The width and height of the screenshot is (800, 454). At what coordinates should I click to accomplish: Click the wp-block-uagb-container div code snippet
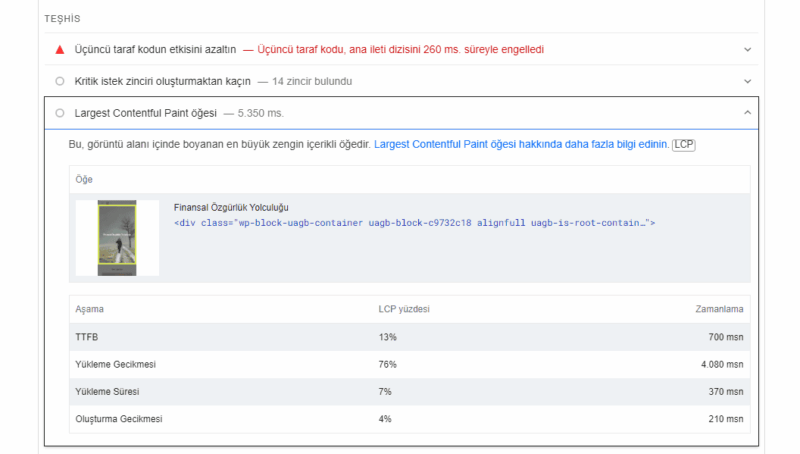tap(414, 223)
